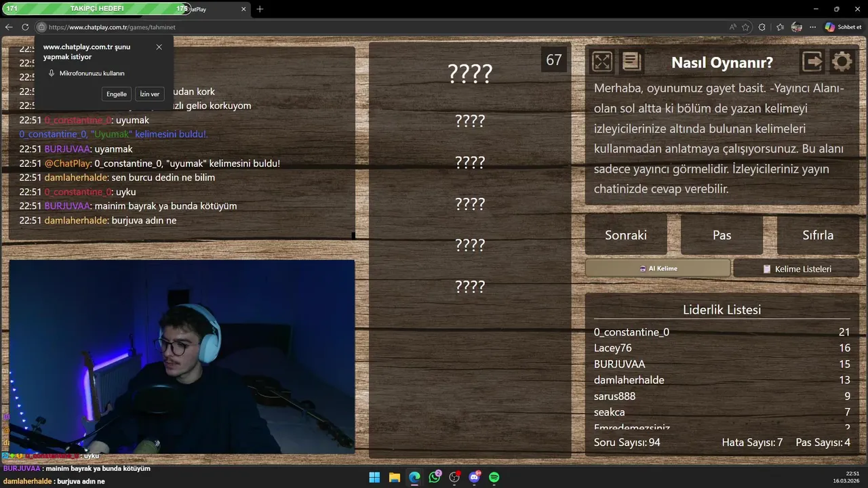868x488 pixels.
Task: Click the Pas button
Action: pyautogui.click(x=722, y=235)
